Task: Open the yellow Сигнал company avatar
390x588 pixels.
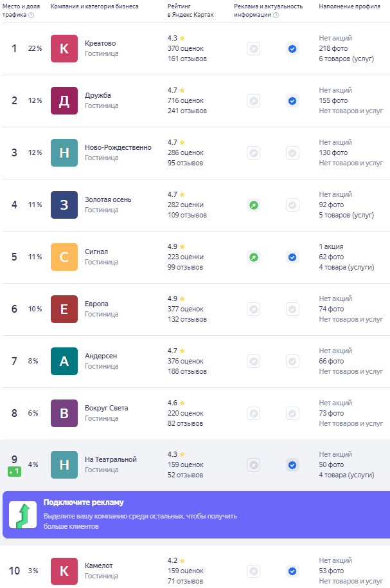Action: pos(64,257)
